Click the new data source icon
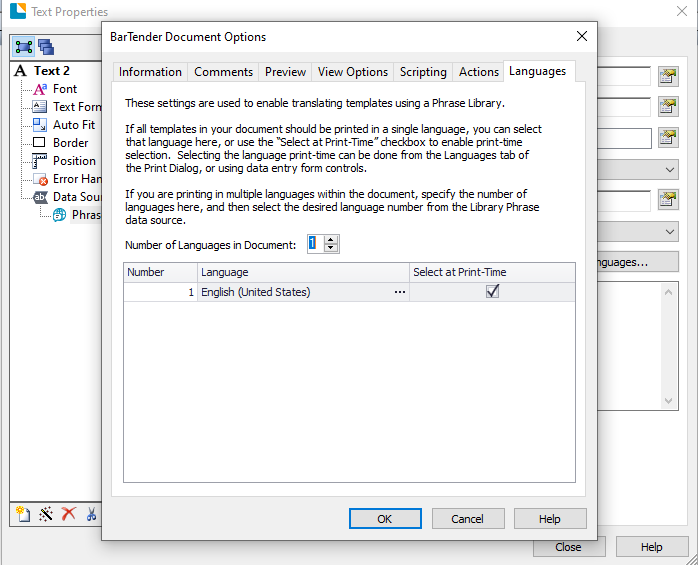698x565 pixels. tap(23, 514)
